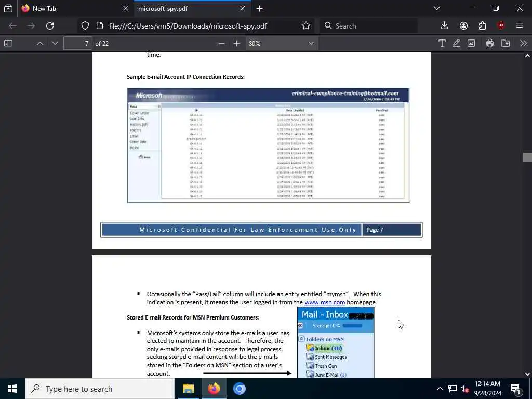Click the vertical scrollbar thumb
The height and width of the screenshot is (399, 532).
pos(527,157)
